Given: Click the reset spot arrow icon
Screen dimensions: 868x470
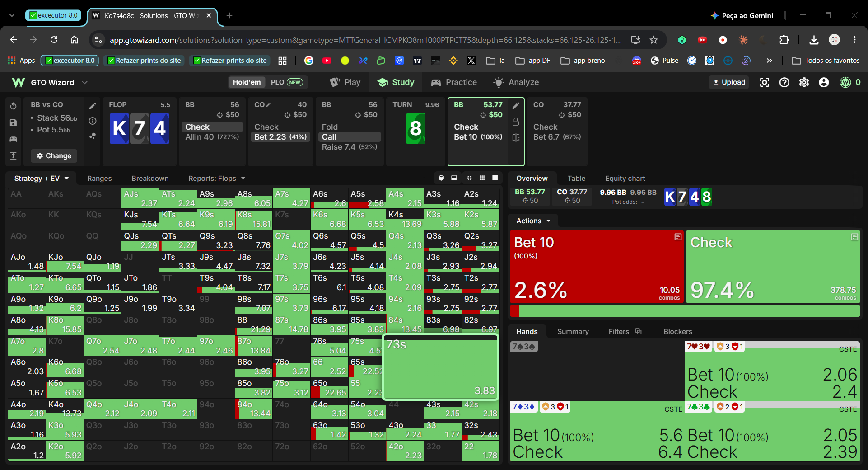Looking at the screenshot, I should pos(13,106).
